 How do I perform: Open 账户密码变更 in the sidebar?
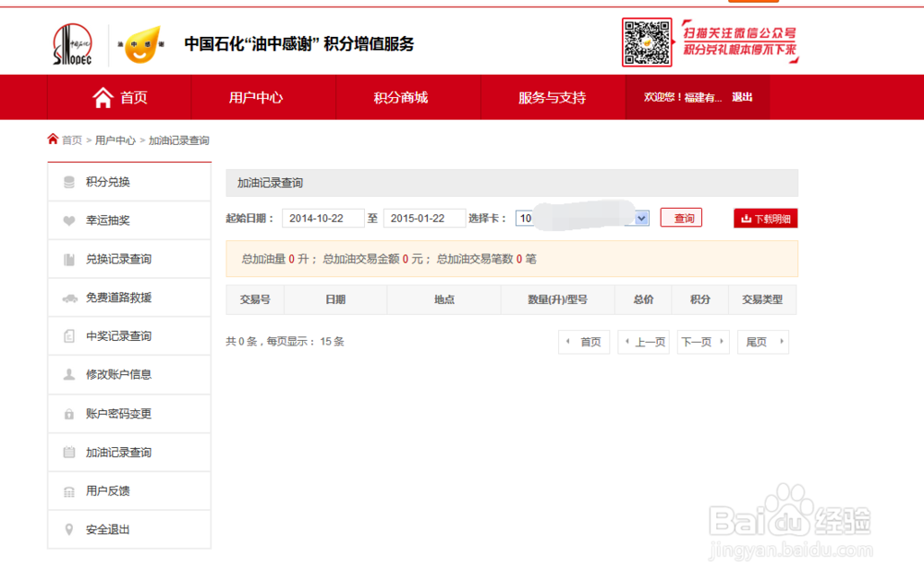point(129,414)
